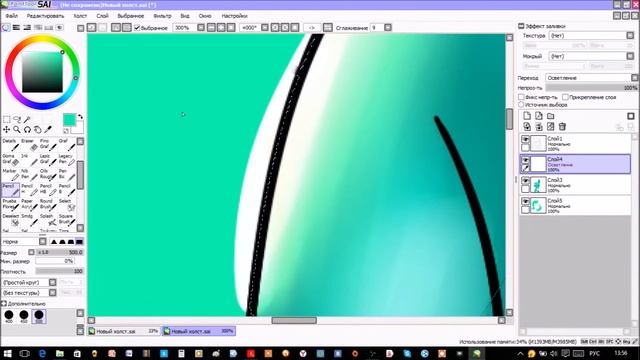Open the Сглаживание stabilizer dropdown

pyautogui.click(x=381, y=28)
